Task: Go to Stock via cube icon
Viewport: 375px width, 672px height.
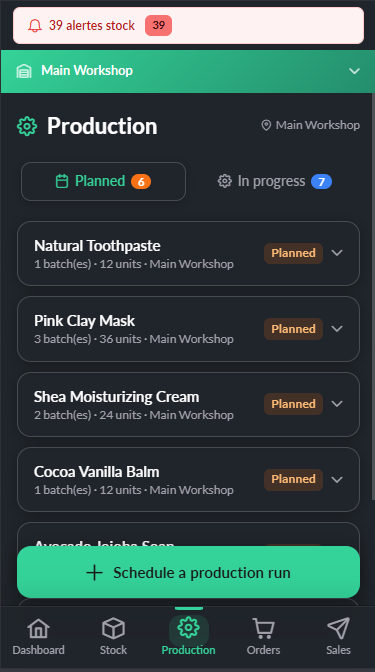Action: pos(113,629)
